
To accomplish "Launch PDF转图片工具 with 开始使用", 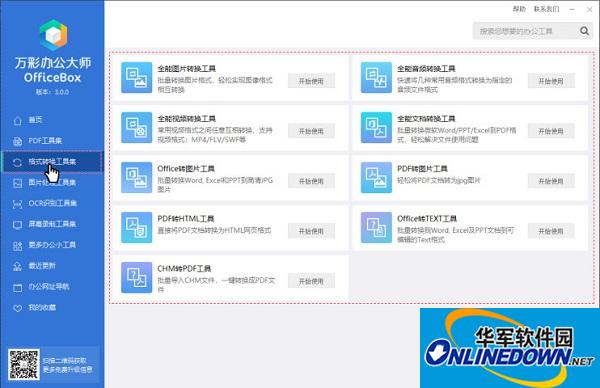I will 551,181.
